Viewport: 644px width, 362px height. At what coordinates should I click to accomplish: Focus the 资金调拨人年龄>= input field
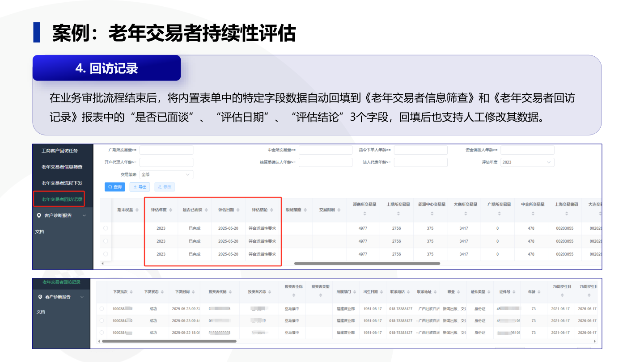[527, 150]
